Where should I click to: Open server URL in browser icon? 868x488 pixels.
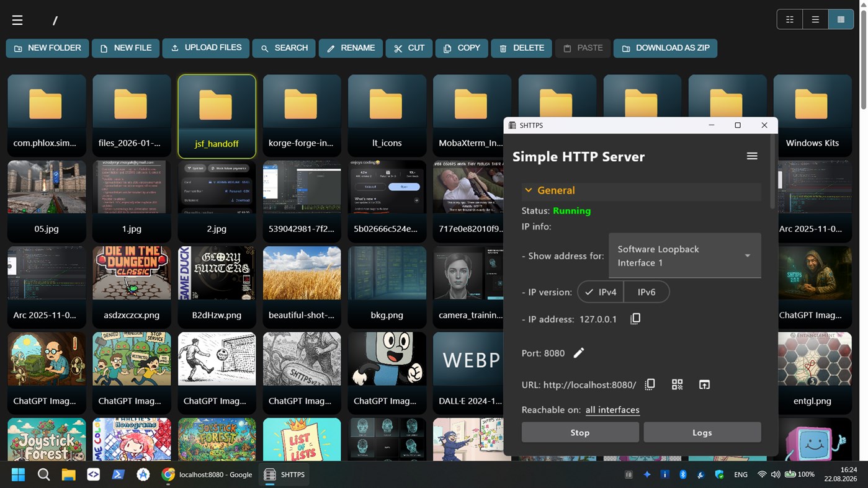point(704,384)
